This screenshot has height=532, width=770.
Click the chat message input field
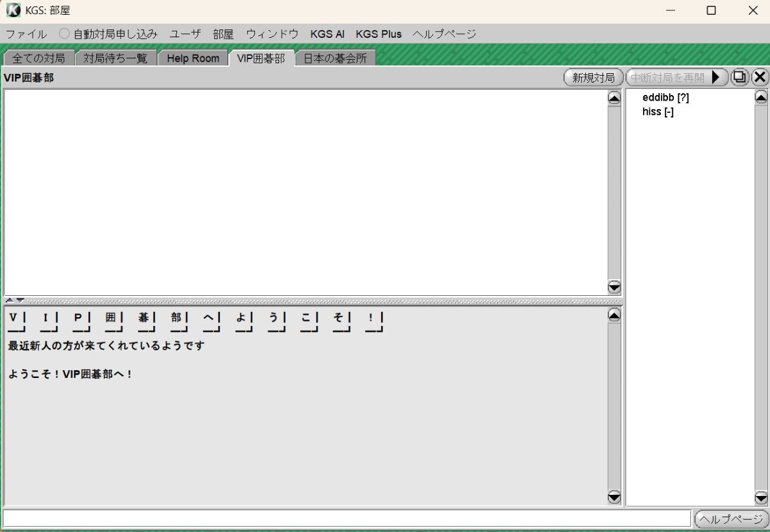346,519
